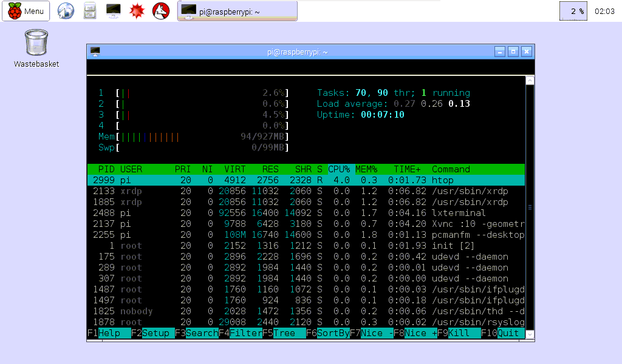The image size is (622, 364).
Task: Select the pi@raspberrypi taskbar window button
Action: (238, 11)
